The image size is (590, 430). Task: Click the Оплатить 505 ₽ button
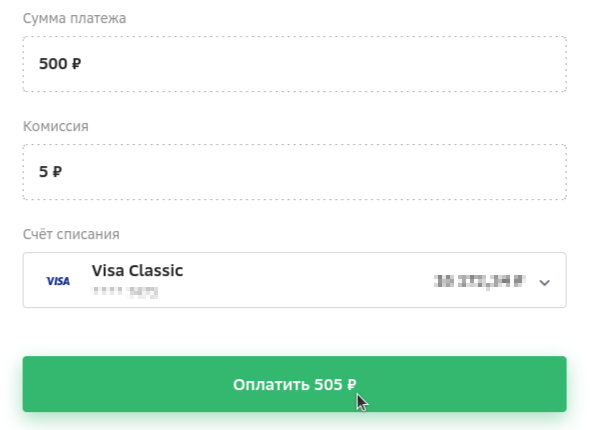pyautogui.click(x=295, y=384)
